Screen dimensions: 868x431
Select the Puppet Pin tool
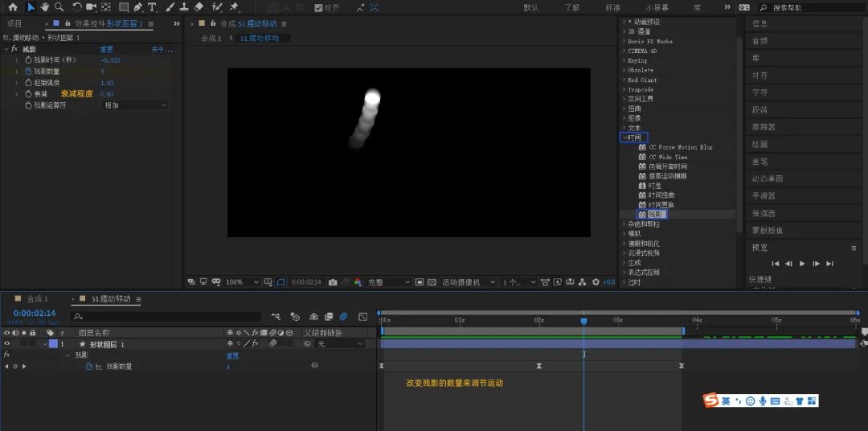(x=234, y=7)
